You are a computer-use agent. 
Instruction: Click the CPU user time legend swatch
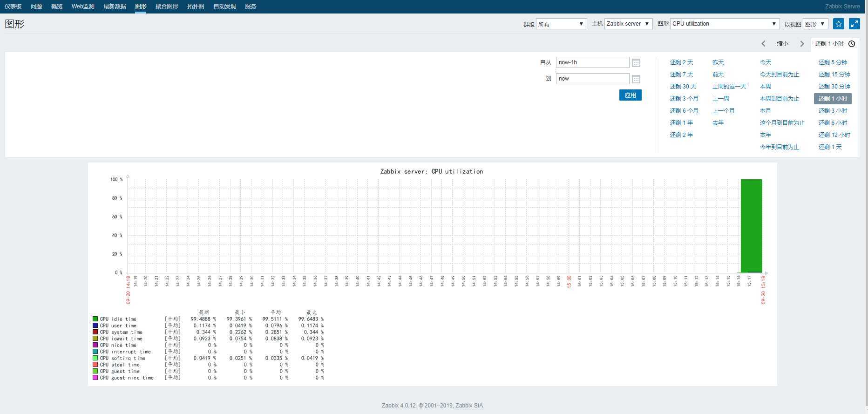coord(95,326)
